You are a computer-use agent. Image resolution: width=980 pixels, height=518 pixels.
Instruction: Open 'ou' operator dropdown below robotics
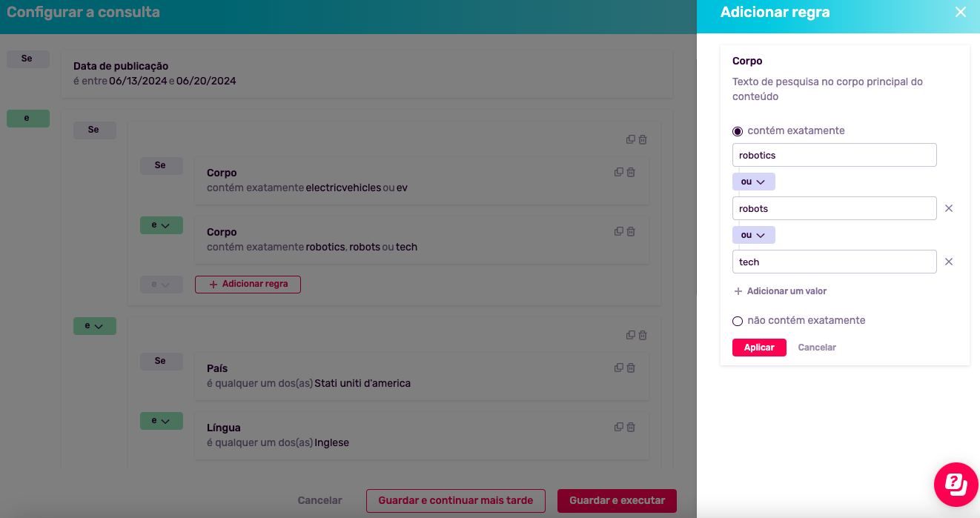[753, 182]
